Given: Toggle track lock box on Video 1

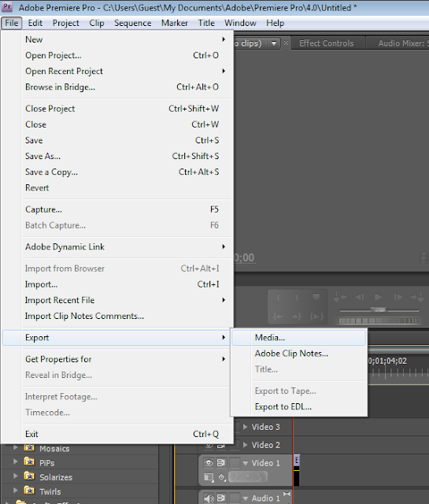Looking at the screenshot, I should tap(235, 462).
